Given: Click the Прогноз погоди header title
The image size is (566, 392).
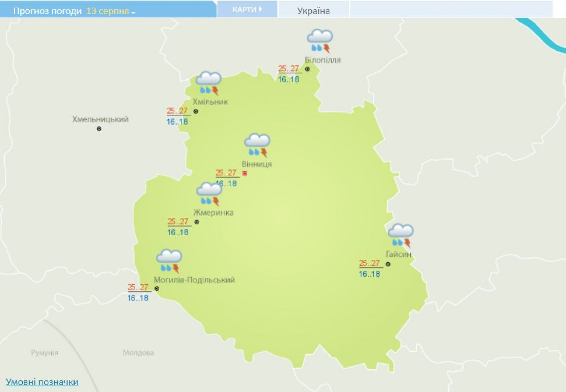Looking at the screenshot, I should point(47,11).
